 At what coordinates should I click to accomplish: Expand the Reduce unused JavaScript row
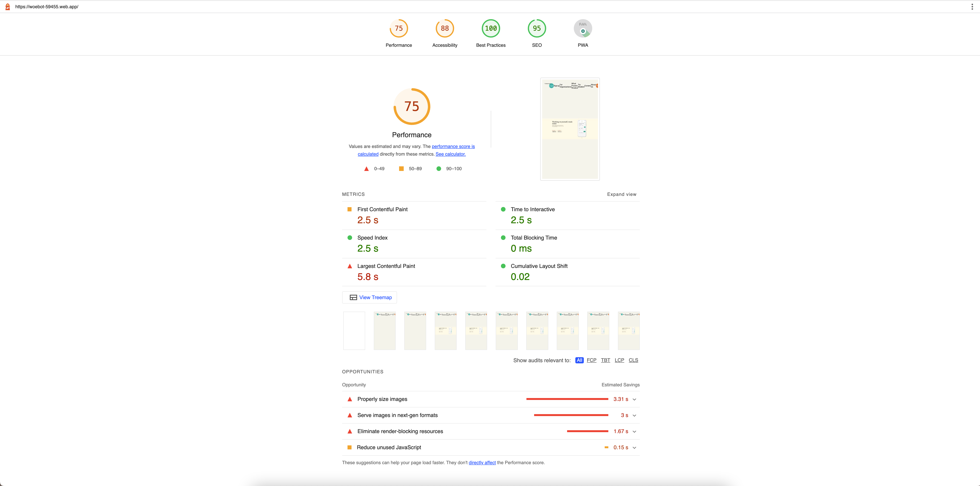[x=634, y=448]
